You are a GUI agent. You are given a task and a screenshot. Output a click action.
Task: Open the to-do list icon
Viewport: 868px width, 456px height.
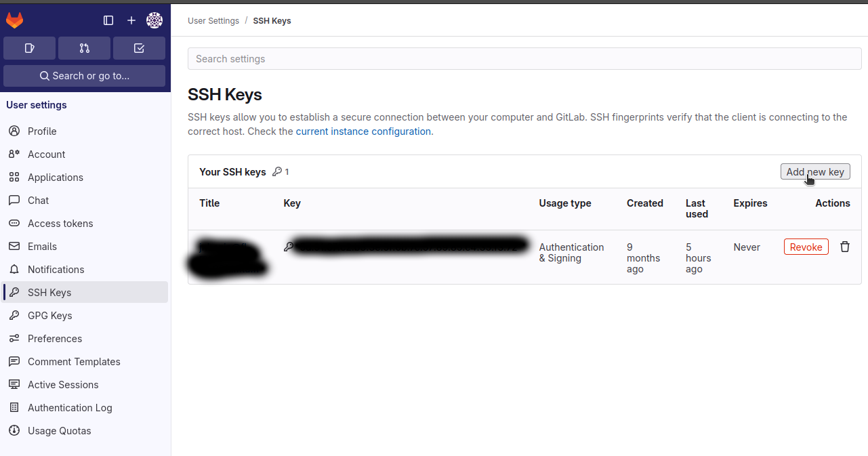click(139, 48)
